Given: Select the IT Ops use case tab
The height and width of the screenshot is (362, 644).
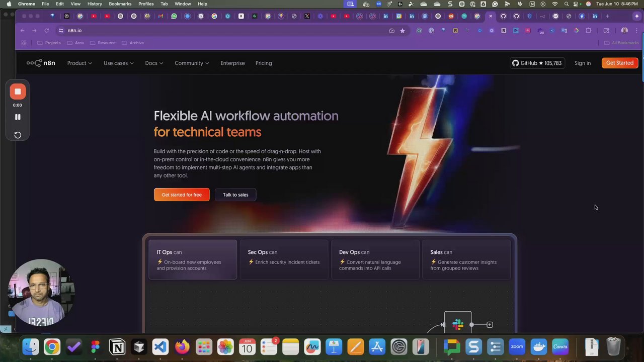Looking at the screenshot, I should click(x=193, y=259).
